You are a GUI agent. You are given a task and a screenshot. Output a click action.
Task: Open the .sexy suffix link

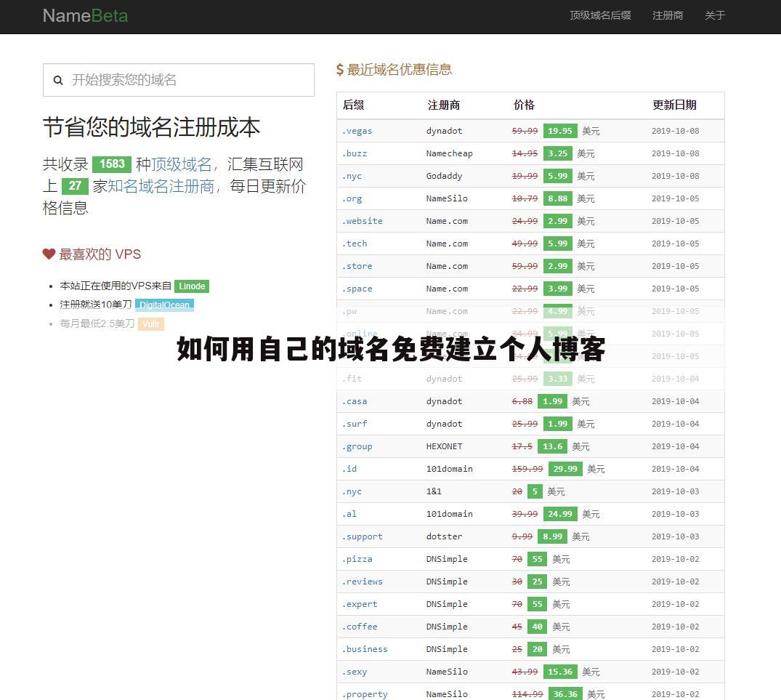355,672
